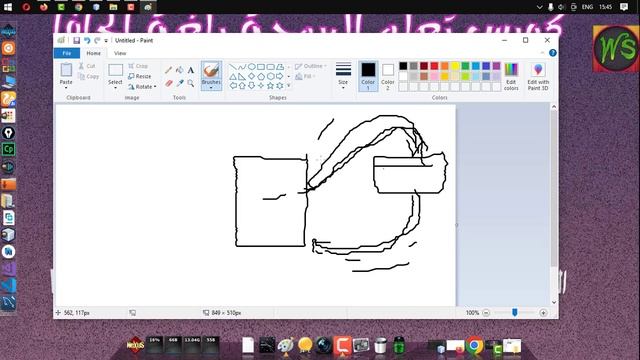Viewport: 640px width, 360px height.
Task: Choose the Curve shape
Action: [242, 67]
